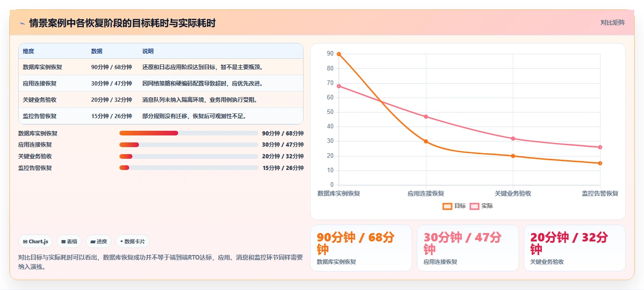This screenshot has width=644, height=290.
Task: Click table value 20分钟 / 32分钟
Action: coord(111,100)
